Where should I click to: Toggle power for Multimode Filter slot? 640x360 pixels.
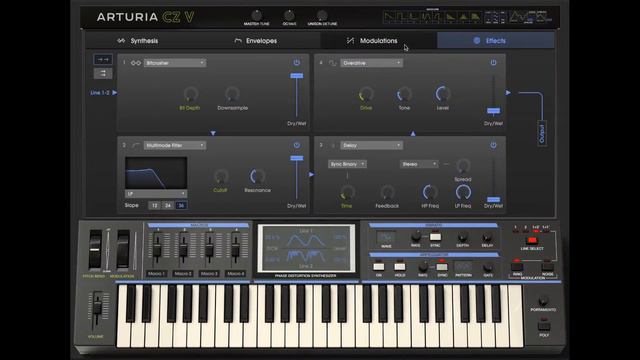[297, 145]
